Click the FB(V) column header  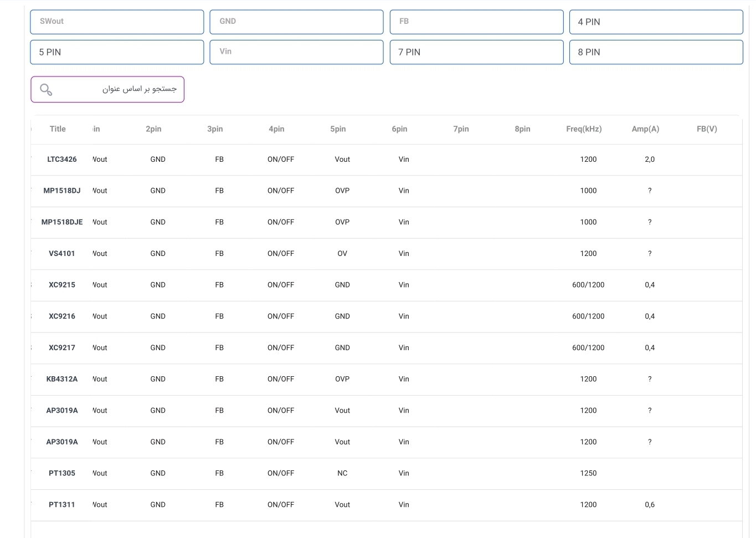click(x=707, y=129)
